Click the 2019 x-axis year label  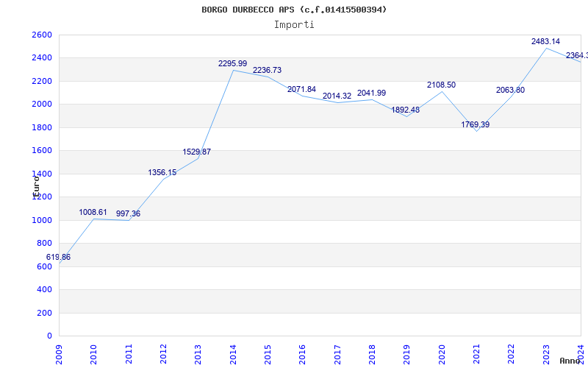coord(407,355)
